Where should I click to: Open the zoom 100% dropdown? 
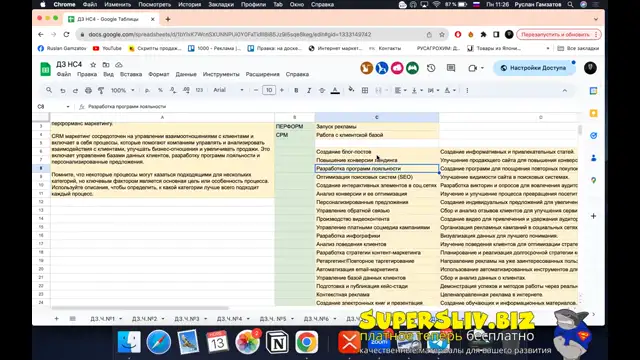tap(122, 90)
